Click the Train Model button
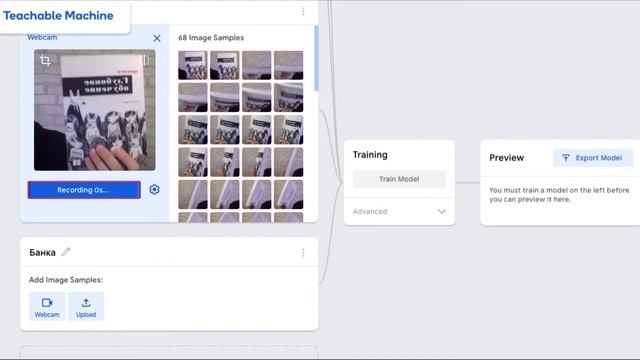Screen dimensions: 640x360 tap(399, 179)
